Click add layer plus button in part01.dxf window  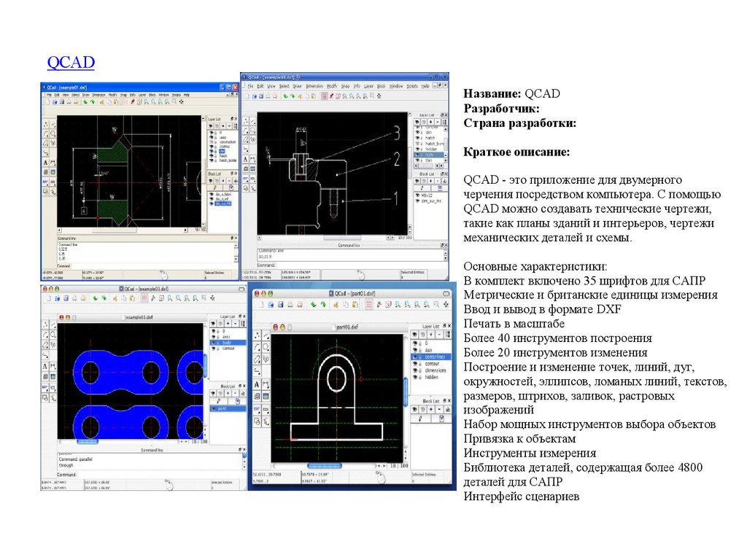tap(430, 335)
